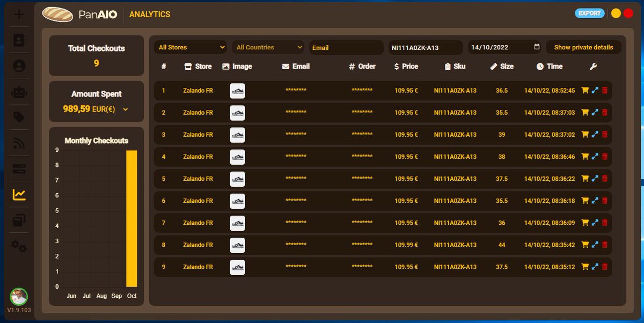Screen dimensions: 644x323
Task: Click the Email column header
Action: (x=296, y=67)
